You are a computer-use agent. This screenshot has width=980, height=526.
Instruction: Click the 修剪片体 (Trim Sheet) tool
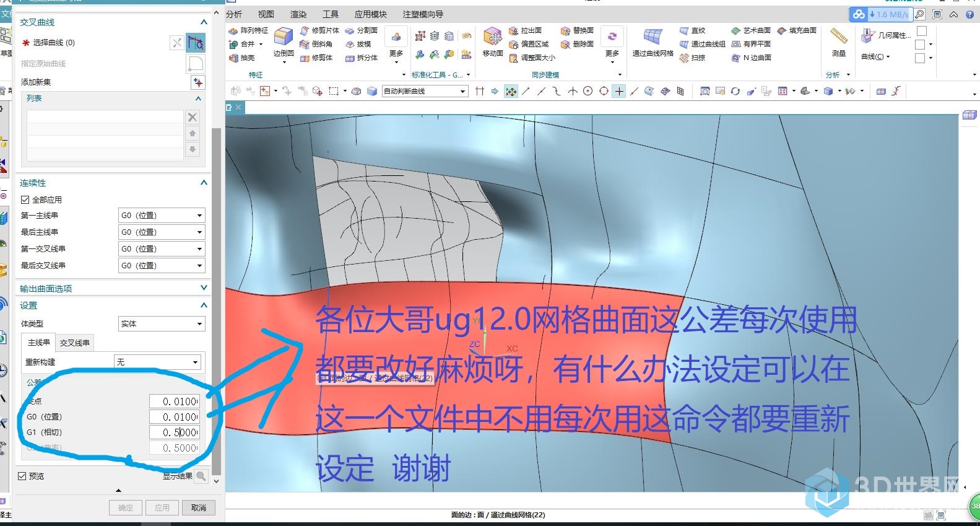pos(319,30)
